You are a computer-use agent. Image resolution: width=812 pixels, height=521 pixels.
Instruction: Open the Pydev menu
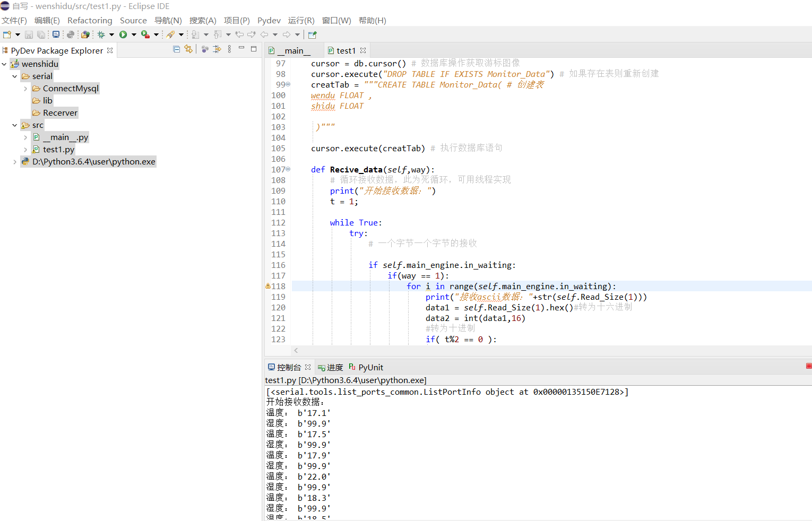[x=269, y=20]
